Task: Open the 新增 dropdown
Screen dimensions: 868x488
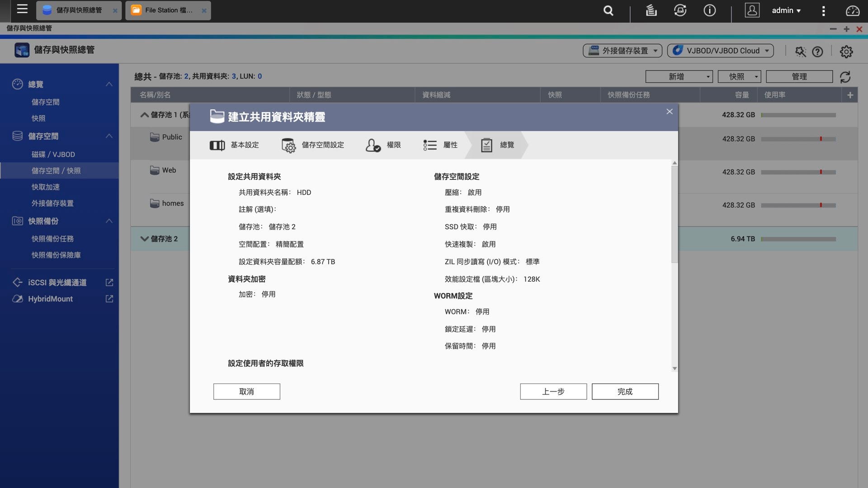Action: tap(679, 77)
